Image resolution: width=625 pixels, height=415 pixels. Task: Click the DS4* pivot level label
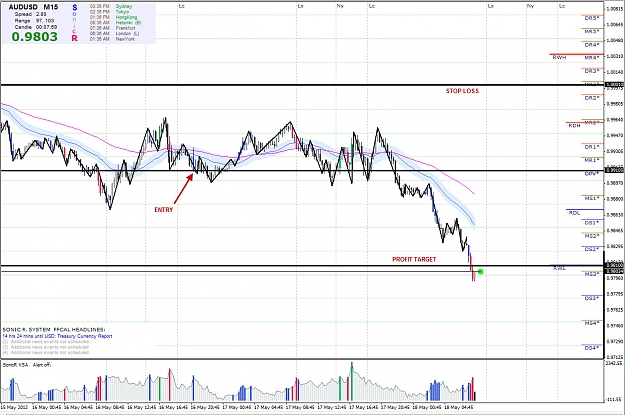coord(592,348)
